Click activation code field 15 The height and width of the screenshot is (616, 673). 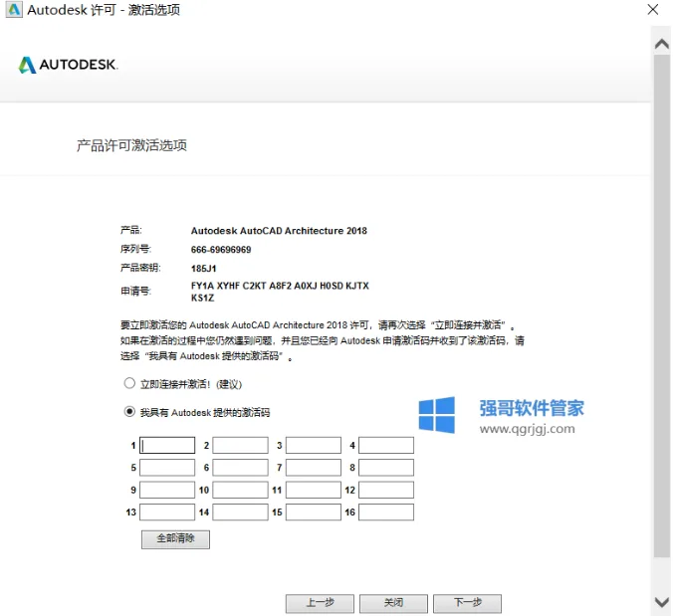tap(314, 513)
